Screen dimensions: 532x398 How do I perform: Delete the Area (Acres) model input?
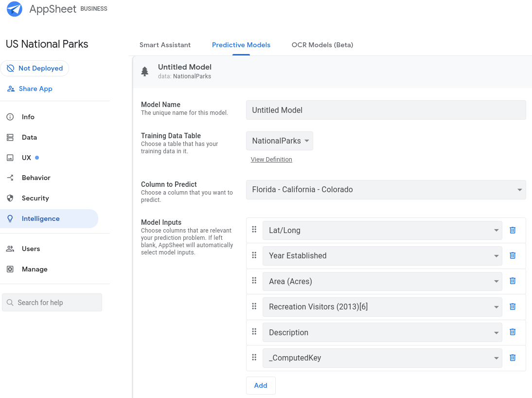click(x=513, y=281)
